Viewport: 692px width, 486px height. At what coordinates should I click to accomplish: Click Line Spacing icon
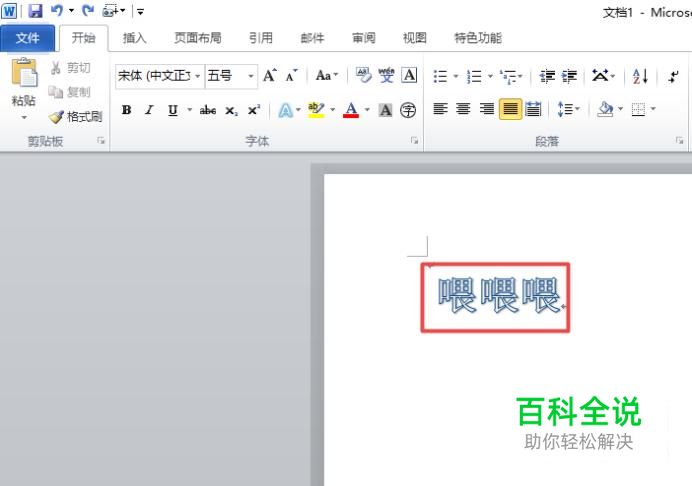click(x=566, y=109)
